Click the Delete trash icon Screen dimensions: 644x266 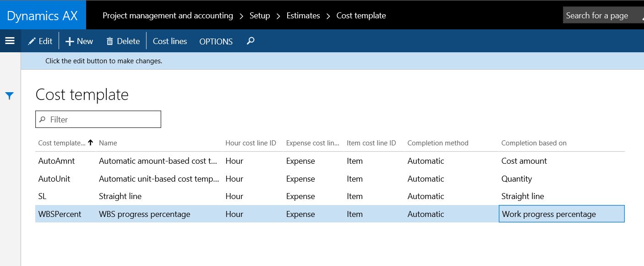click(x=109, y=41)
